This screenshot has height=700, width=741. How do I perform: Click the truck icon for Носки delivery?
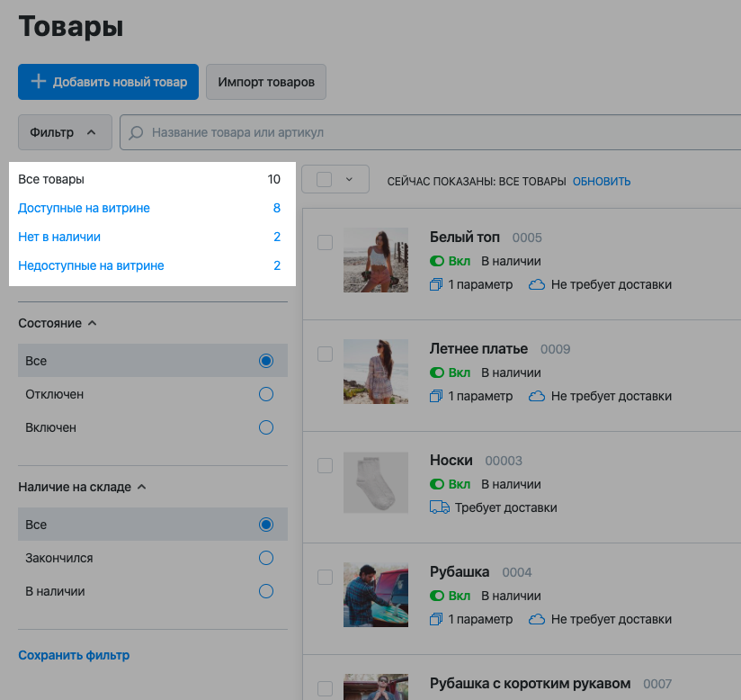pyautogui.click(x=440, y=507)
